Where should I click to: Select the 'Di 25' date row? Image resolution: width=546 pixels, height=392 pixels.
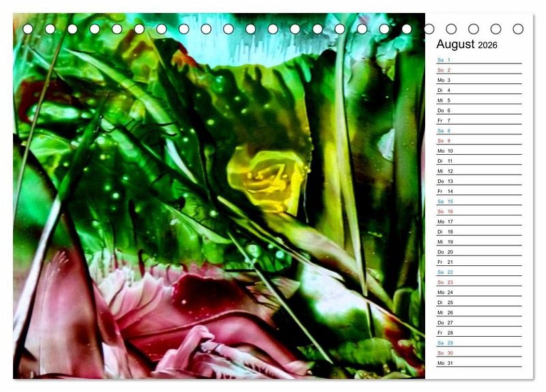(479, 302)
